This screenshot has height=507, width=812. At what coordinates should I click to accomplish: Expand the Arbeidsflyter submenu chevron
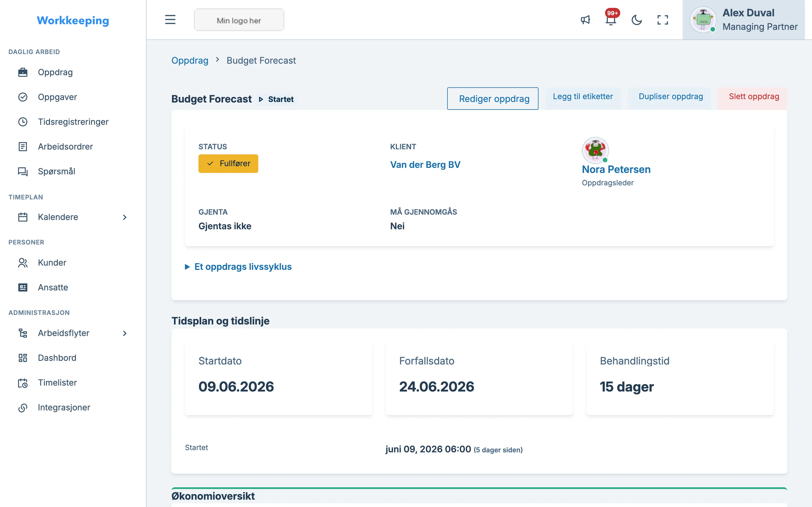[x=125, y=333]
